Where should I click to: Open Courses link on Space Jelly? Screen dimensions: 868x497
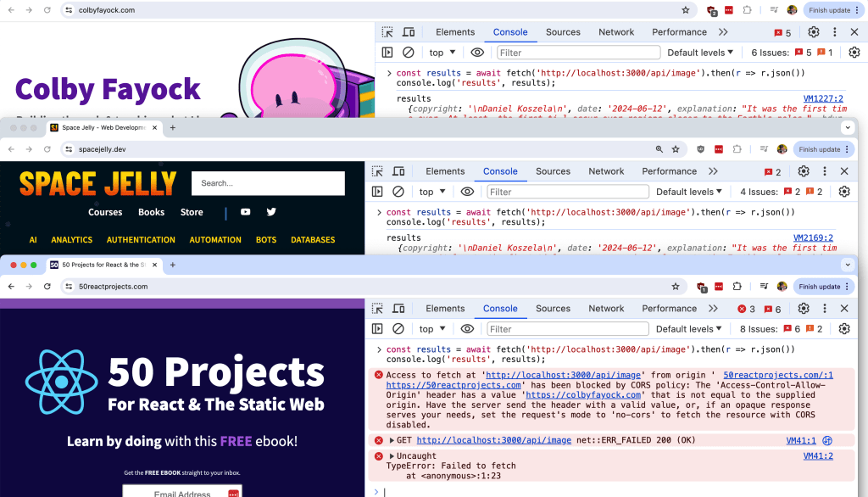(105, 212)
